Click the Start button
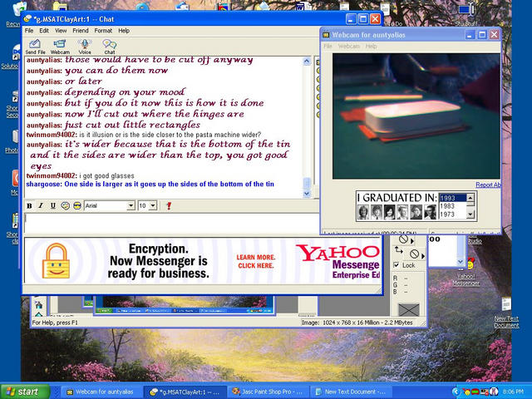Screen dimensions: 532x399 click(25, 392)
